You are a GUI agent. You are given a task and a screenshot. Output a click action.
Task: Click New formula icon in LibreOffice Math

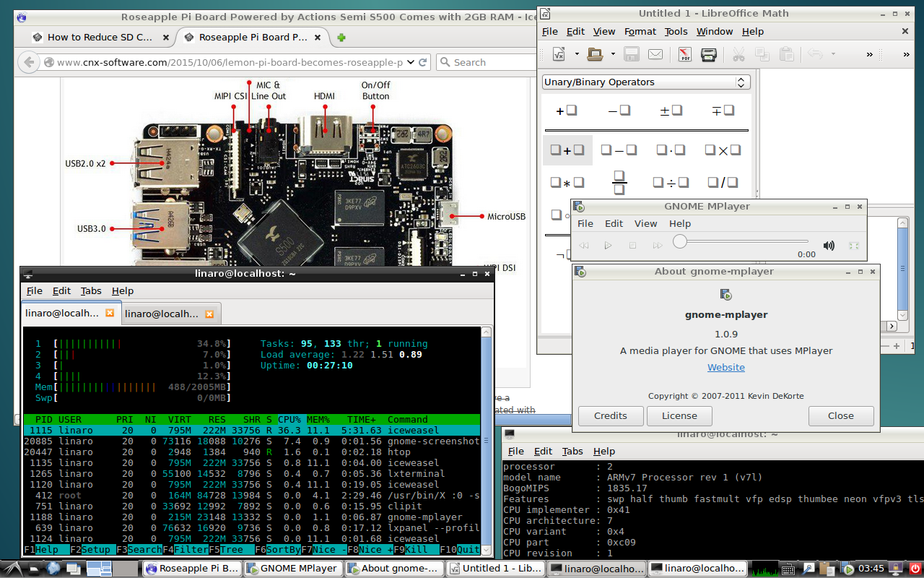click(559, 54)
